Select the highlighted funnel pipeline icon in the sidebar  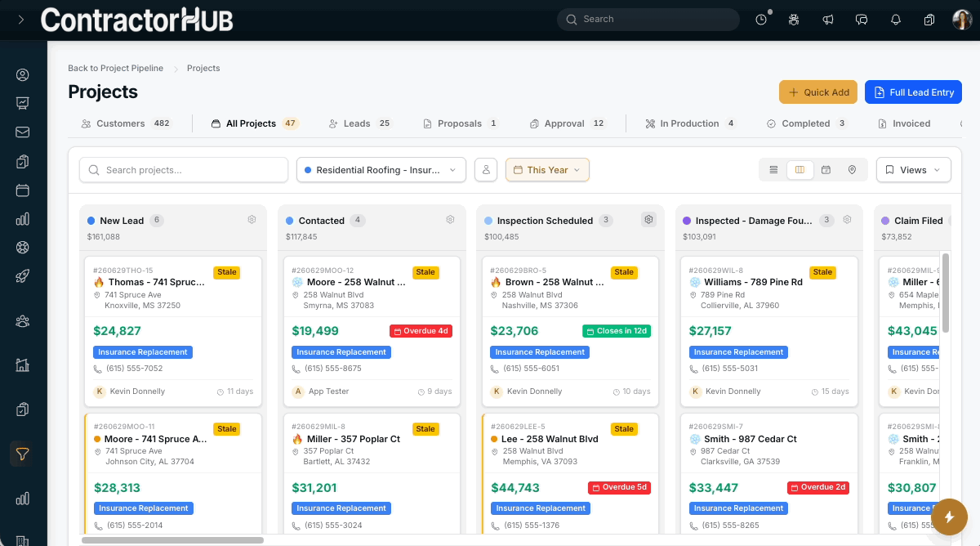pyautogui.click(x=23, y=454)
